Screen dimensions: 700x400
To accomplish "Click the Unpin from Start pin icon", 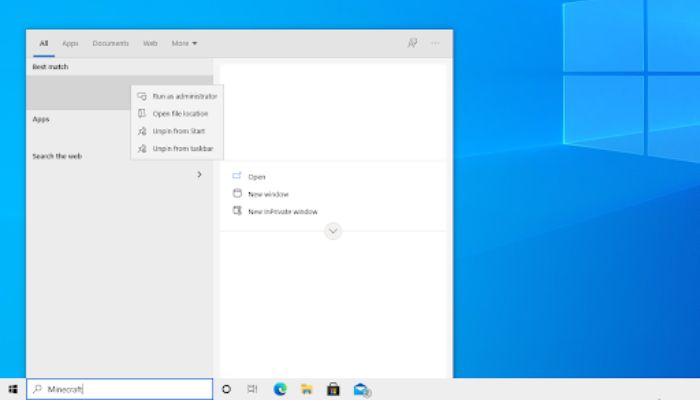I will [x=142, y=131].
